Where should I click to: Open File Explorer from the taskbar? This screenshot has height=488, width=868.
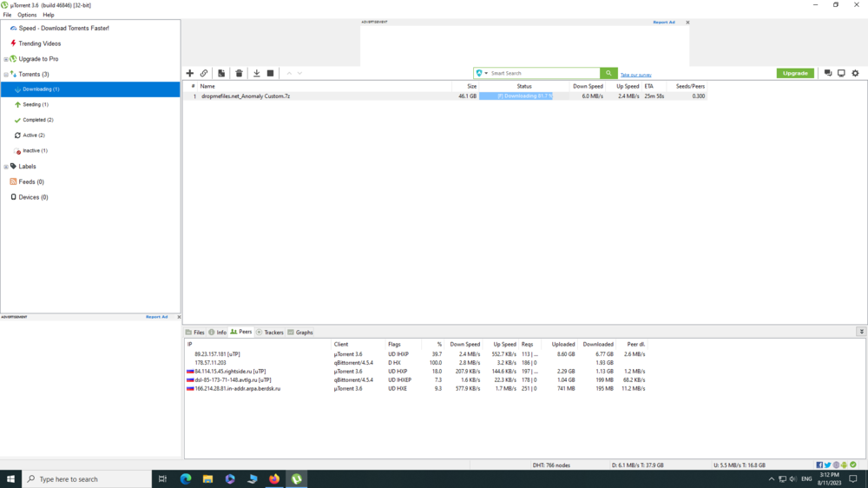point(207,479)
